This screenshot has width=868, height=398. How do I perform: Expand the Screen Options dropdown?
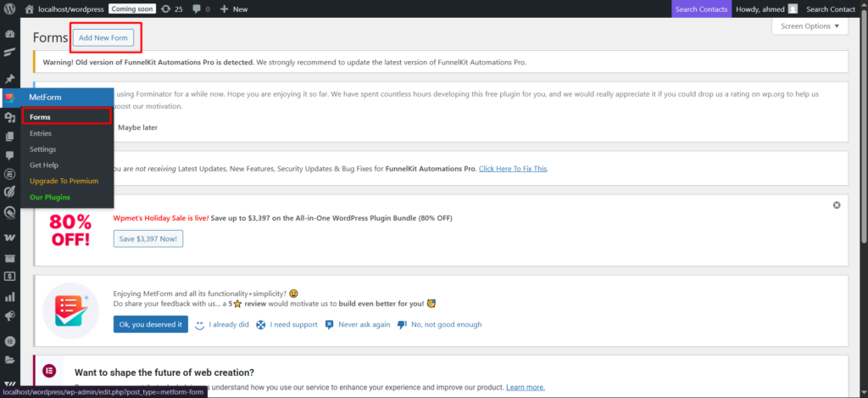pyautogui.click(x=810, y=26)
